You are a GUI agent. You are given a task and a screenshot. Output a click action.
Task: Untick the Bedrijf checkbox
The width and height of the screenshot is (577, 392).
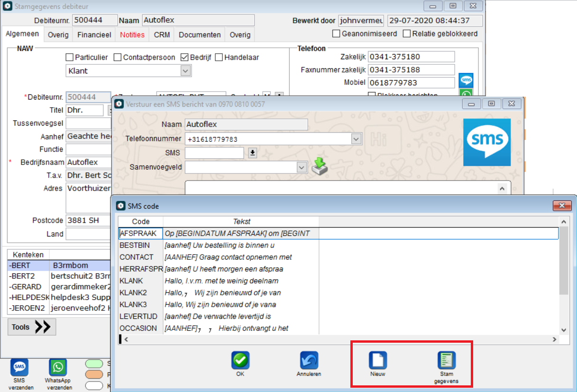[184, 57]
